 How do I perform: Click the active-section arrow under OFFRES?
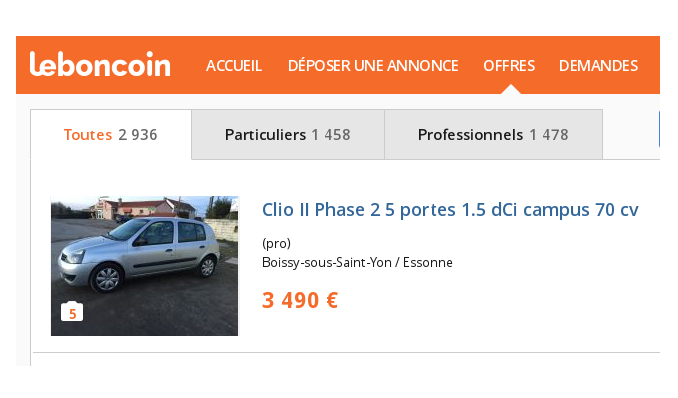pyautogui.click(x=511, y=89)
